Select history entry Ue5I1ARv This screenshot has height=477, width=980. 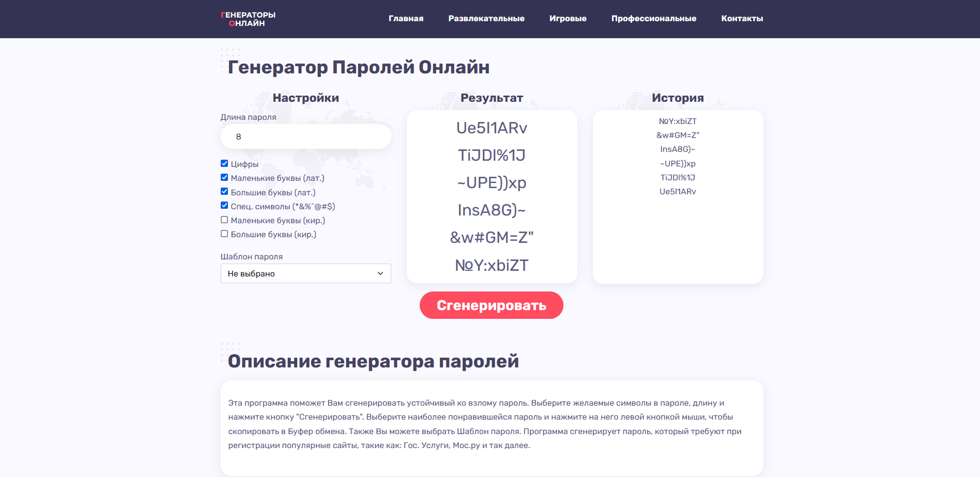tap(678, 191)
